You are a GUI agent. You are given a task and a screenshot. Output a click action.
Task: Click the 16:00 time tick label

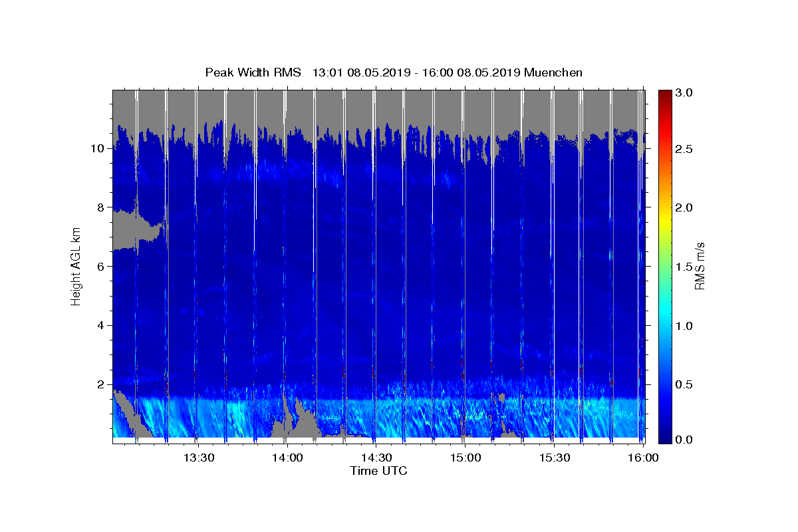642,458
